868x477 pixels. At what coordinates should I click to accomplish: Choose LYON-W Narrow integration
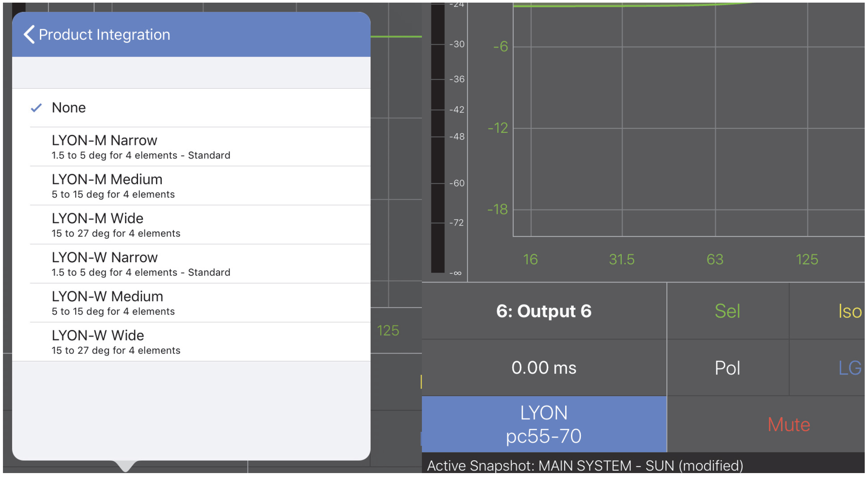pyautogui.click(x=191, y=264)
